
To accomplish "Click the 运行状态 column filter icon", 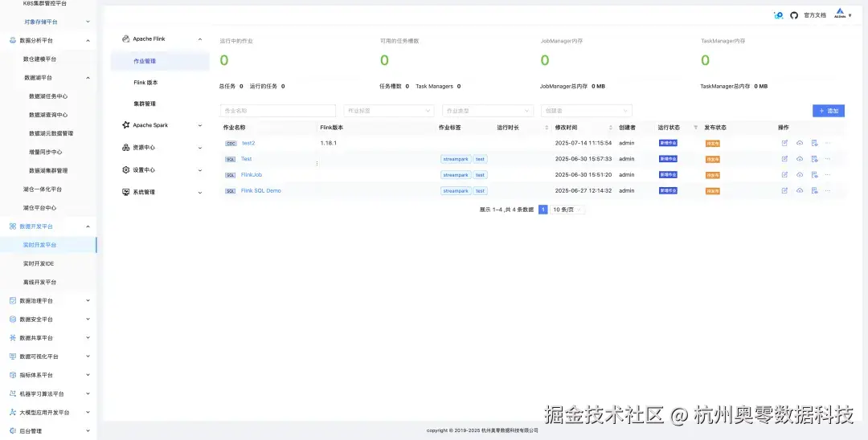I will [x=696, y=128].
